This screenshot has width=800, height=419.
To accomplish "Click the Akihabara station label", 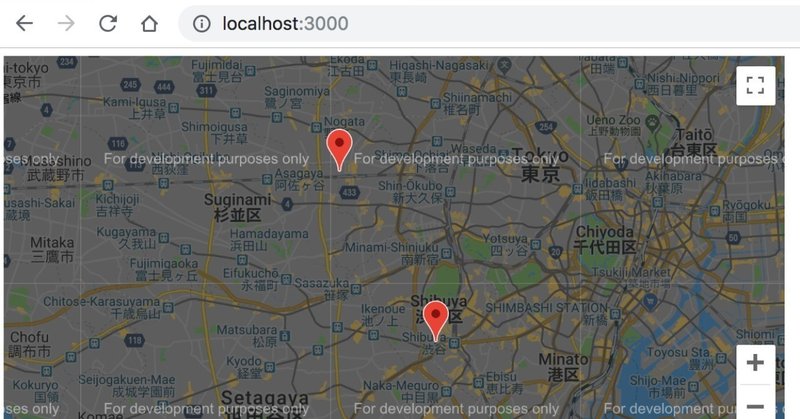I will (x=673, y=182).
